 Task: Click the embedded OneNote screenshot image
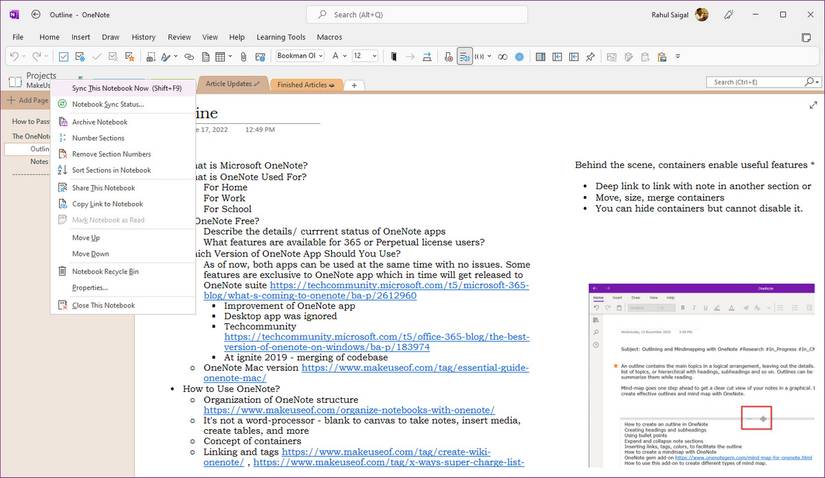701,375
